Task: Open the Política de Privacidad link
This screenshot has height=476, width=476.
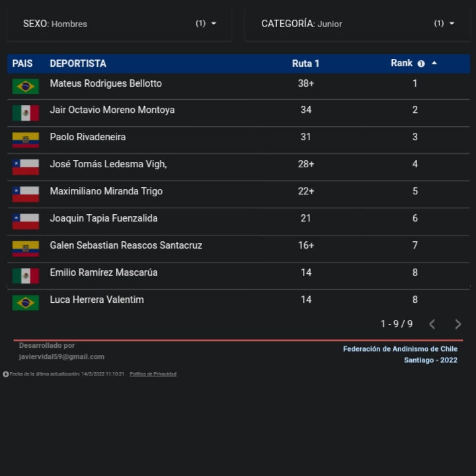Action: pyautogui.click(x=153, y=374)
